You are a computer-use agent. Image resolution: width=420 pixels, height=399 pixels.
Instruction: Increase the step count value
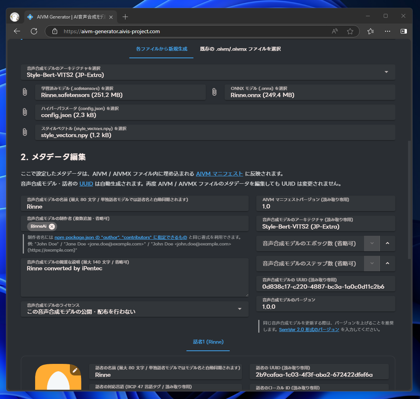coord(387,264)
